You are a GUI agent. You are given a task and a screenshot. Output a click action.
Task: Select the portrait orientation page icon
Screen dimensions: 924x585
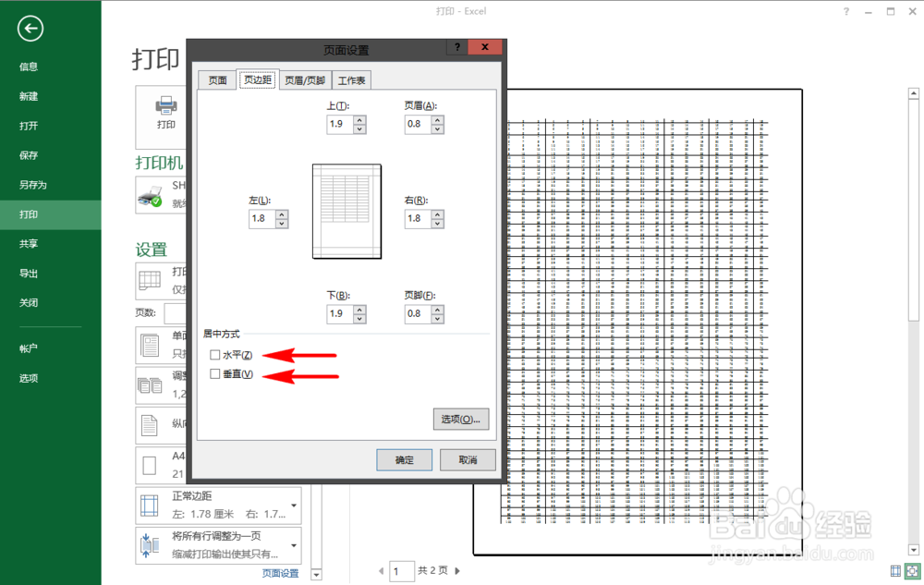coord(148,423)
